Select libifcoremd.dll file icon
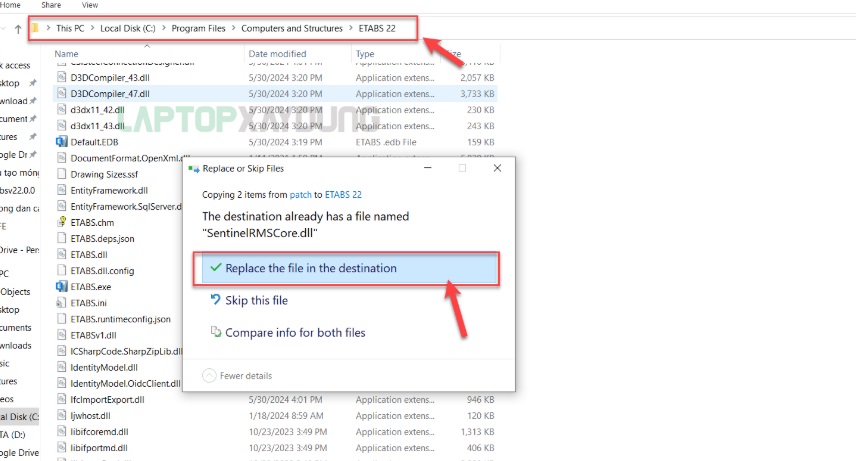 [62, 432]
